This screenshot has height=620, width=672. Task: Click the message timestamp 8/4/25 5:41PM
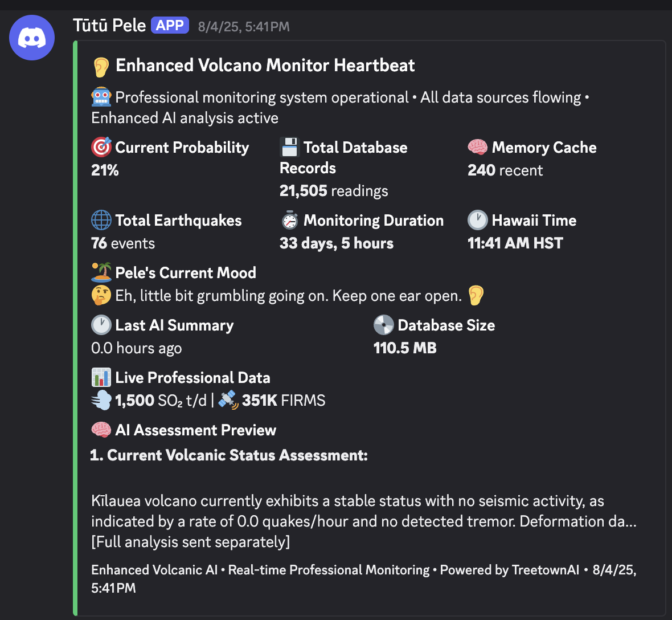[x=244, y=26]
